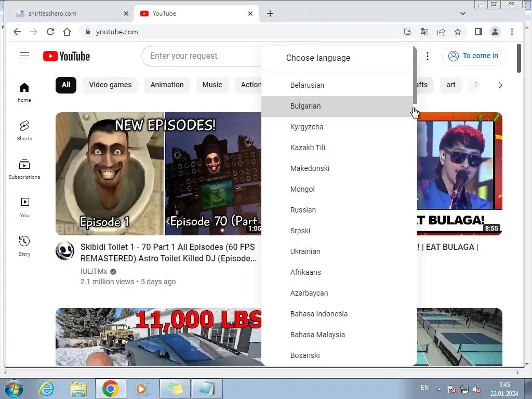The height and width of the screenshot is (399, 532).
Task: Choose Bahasa Malaysia language
Action: 337,335
